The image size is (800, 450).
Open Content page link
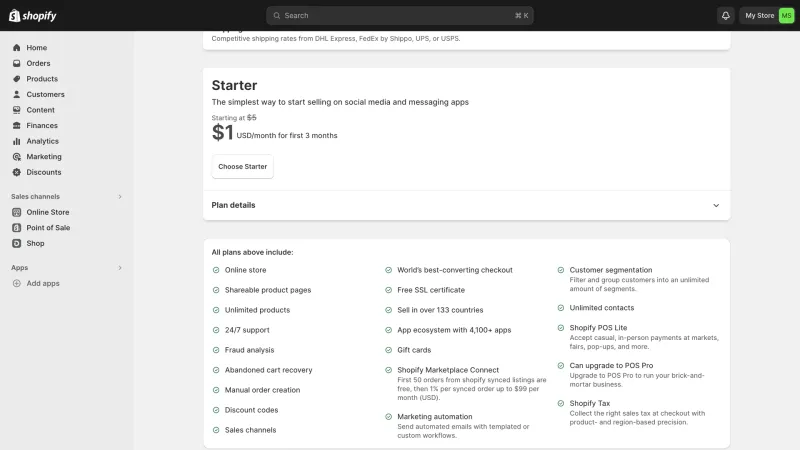coord(40,110)
